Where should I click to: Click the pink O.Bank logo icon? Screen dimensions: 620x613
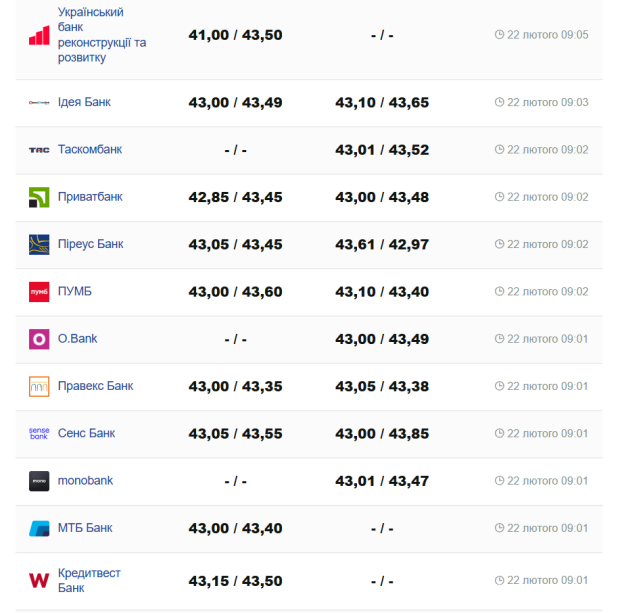39,339
